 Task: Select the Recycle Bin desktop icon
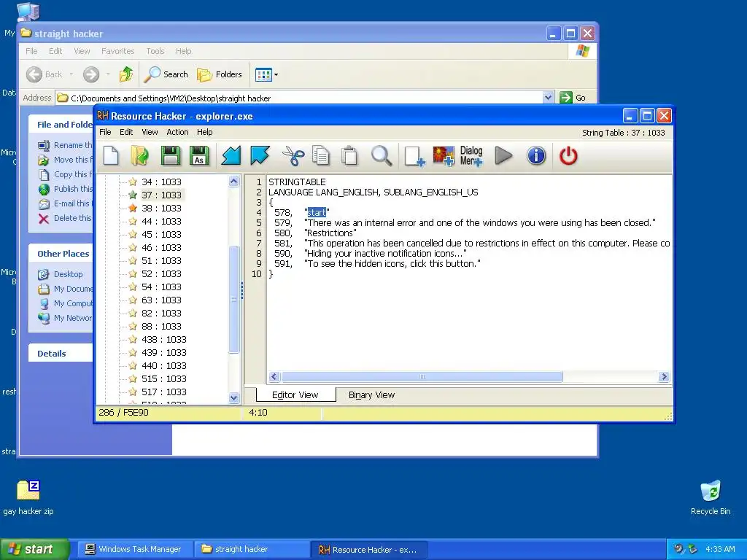coord(711,497)
